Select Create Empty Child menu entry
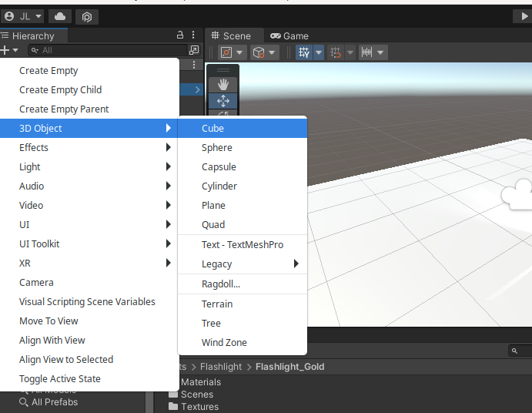 pos(60,90)
